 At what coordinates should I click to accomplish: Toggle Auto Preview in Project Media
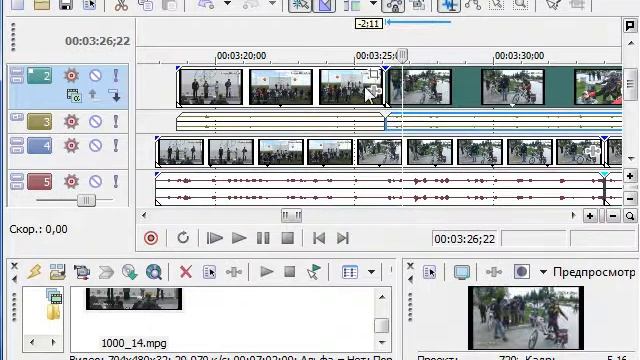(x=313, y=272)
